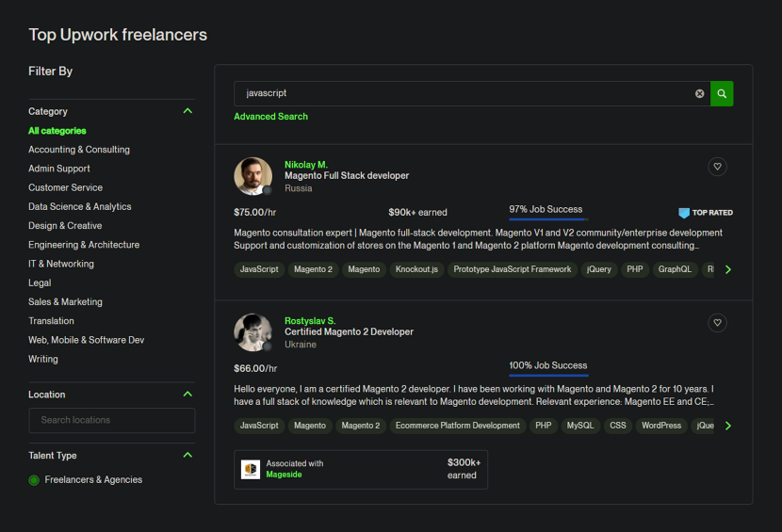Click Nikolay's JavaScript skill tag
Screen dimensions: 782x532
pyautogui.click(x=259, y=269)
